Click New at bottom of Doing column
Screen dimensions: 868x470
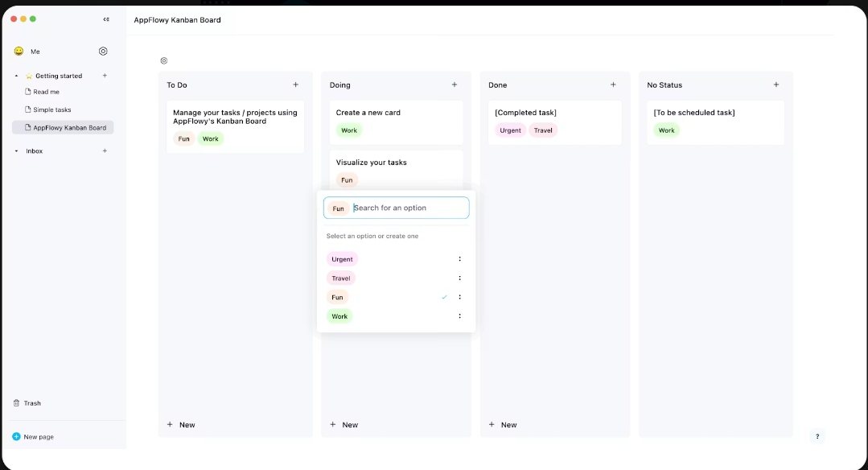click(x=343, y=425)
